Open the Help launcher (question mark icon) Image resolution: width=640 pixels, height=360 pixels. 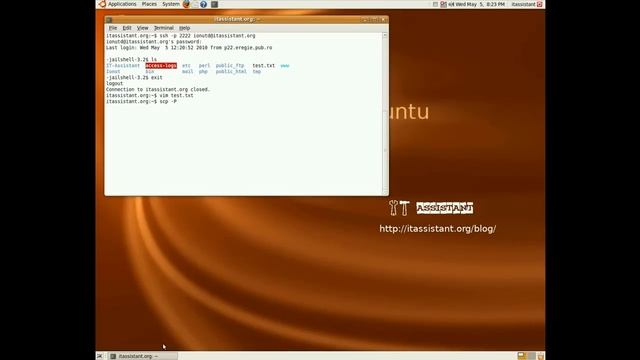pyautogui.click(x=203, y=4)
